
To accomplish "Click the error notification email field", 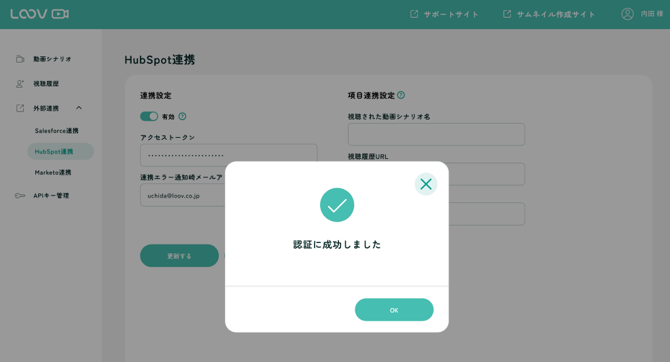I will coord(183,196).
